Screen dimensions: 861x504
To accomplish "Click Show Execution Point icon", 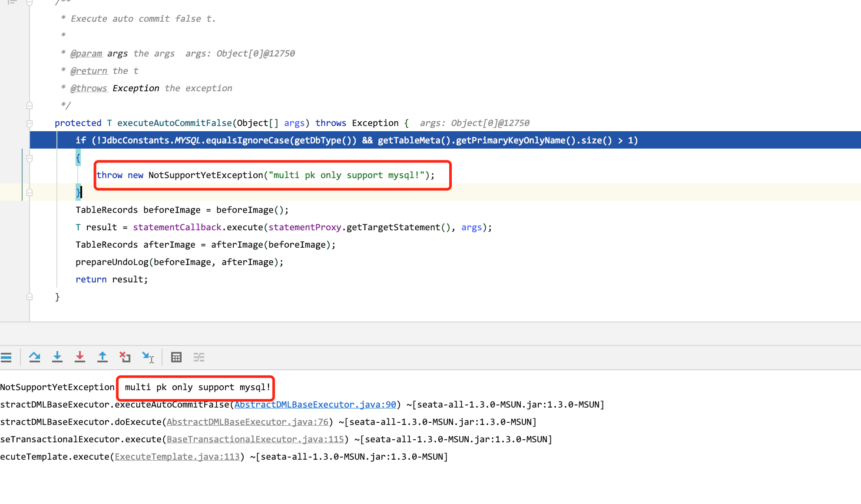I will 6,358.
